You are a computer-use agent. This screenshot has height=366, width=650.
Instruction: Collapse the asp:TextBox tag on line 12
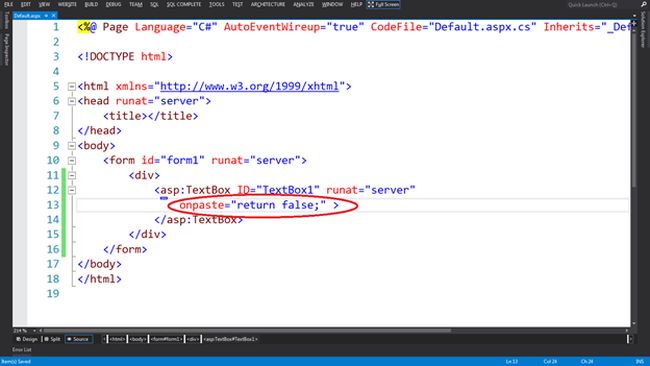[x=72, y=191]
